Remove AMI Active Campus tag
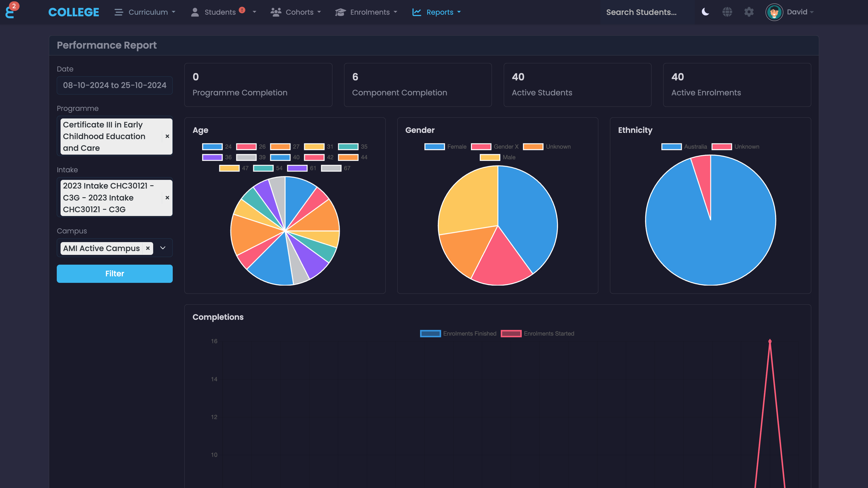Screen dimensions: 868x488 point(147,248)
